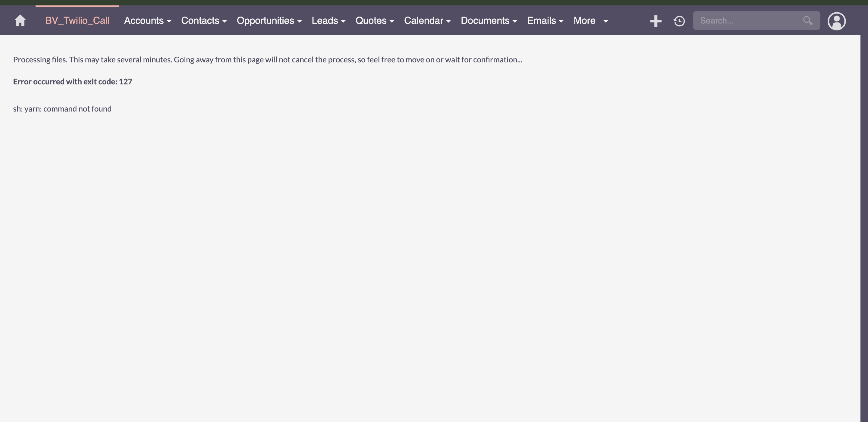Select the Quotes module

pos(371,20)
